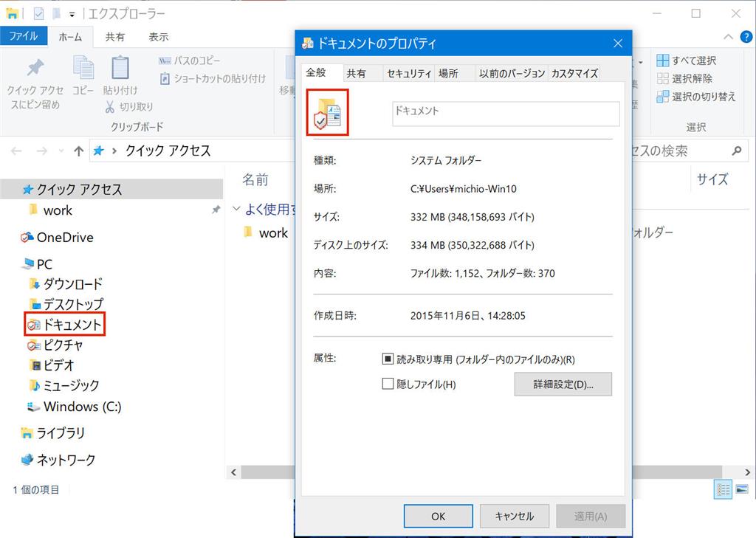
Task: Collapse the ribbon with the chevron arrow
Action: 728,35
